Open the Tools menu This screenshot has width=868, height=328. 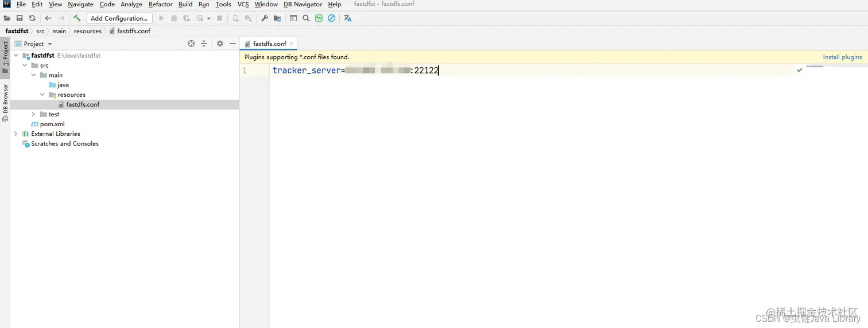pos(223,4)
